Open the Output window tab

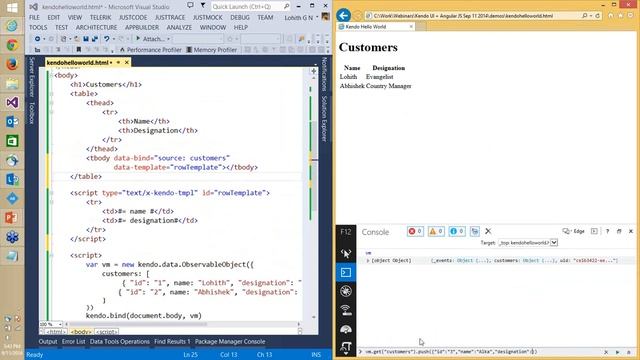tap(48, 342)
